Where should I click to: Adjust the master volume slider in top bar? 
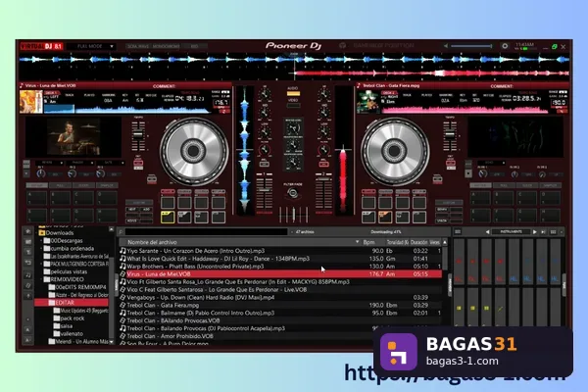[x=471, y=46]
